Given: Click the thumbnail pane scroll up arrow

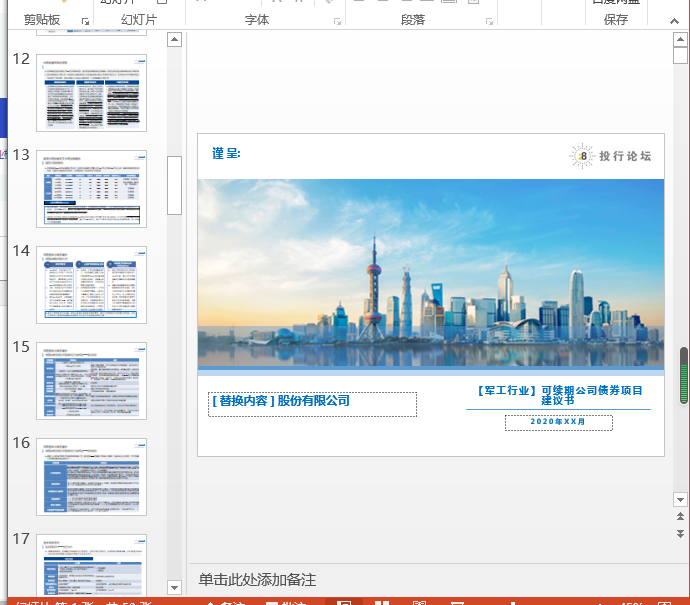Looking at the screenshot, I should 175,40.
